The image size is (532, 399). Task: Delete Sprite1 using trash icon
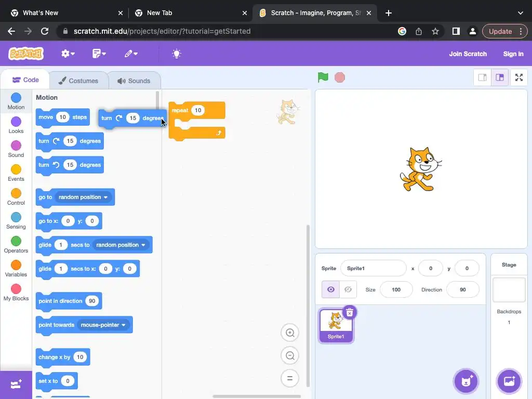[x=350, y=312]
